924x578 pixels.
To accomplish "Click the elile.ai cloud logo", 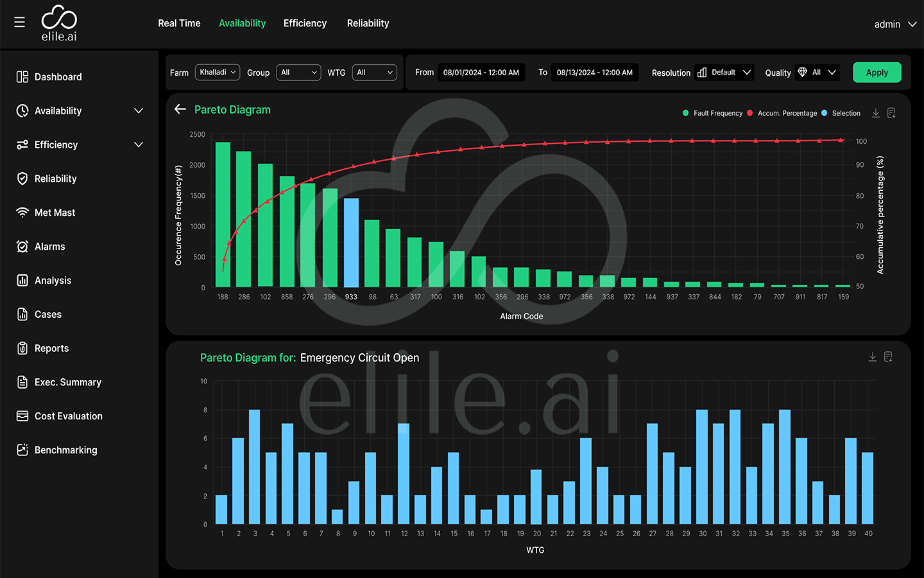I will click(59, 24).
